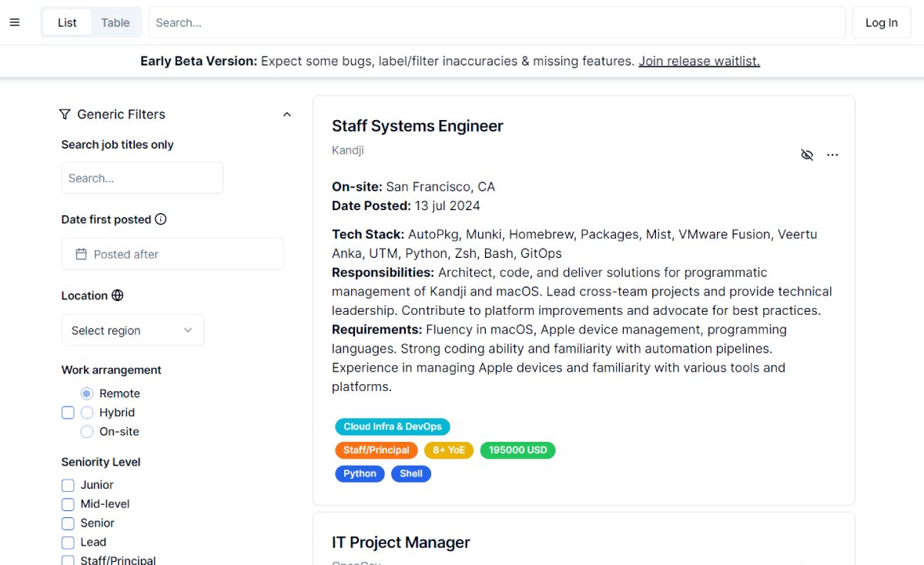Click the Search job titles only label
This screenshot has height=565, width=924.
click(118, 145)
